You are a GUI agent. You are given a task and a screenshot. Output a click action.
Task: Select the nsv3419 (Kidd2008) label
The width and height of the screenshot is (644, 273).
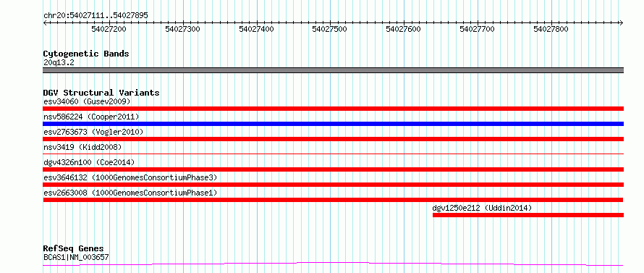coord(82,147)
